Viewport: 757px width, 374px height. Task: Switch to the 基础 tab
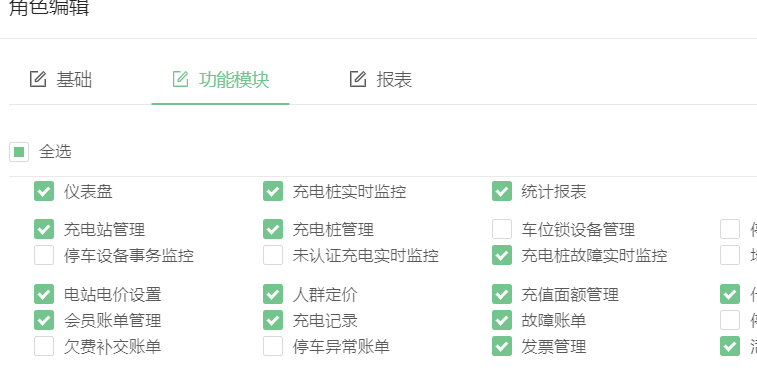pyautogui.click(x=74, y=80)
